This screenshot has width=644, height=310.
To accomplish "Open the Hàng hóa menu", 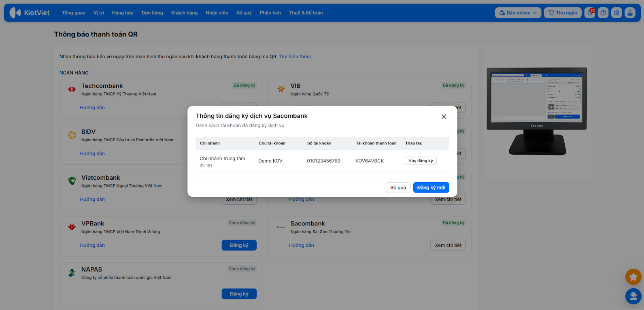I will pos(123,13).
